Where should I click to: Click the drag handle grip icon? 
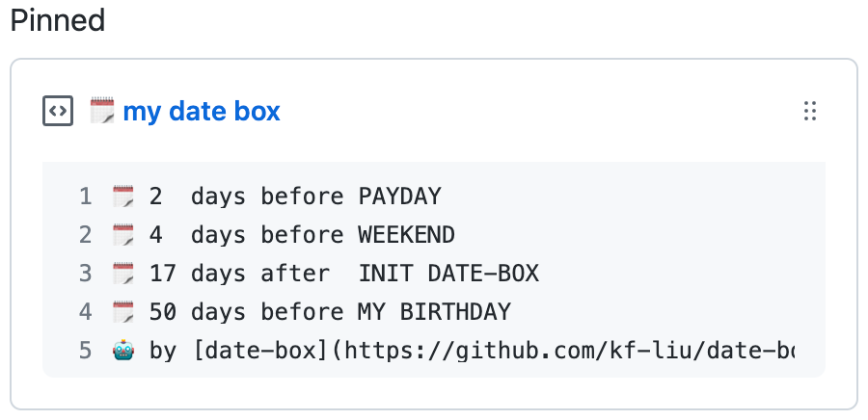[x=810, y=112]
